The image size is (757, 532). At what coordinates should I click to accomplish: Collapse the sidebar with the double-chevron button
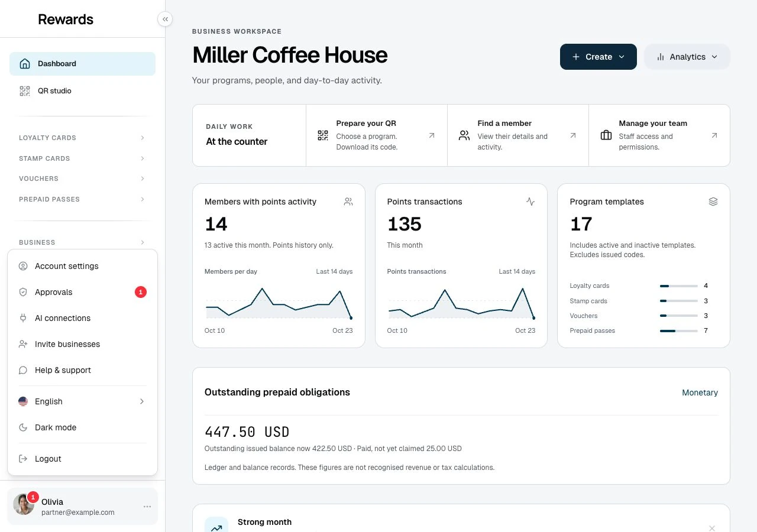pyautogui.click(x=165, y=20)
